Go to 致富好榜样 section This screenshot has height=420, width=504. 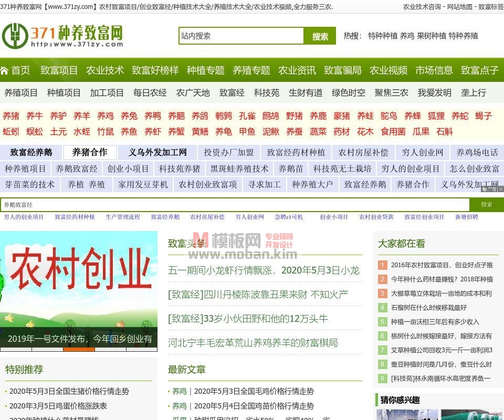155,70
